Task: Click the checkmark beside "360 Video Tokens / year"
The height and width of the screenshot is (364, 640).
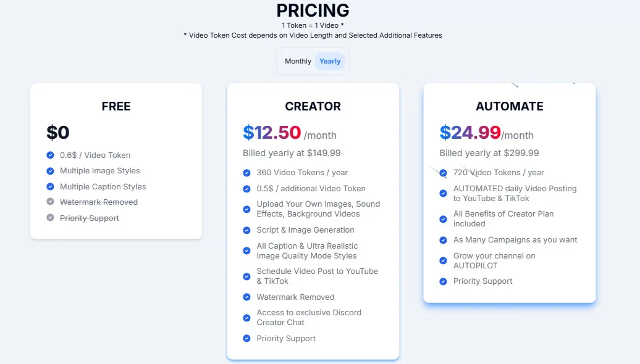Action: pos(246,172)
